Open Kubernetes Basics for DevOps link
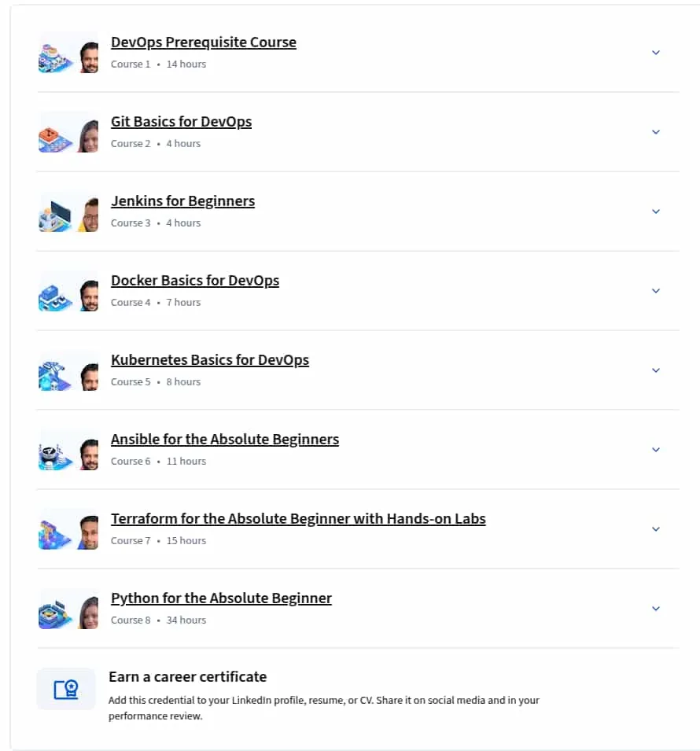 coord(210,360)
